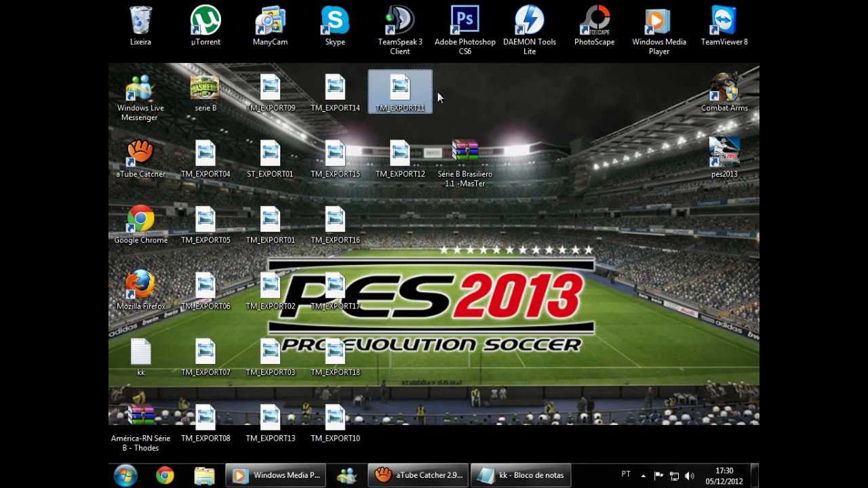The image size is (868, 488).
Task: Select the TM_EXPORT04 file icon
Action: (205, 159)
